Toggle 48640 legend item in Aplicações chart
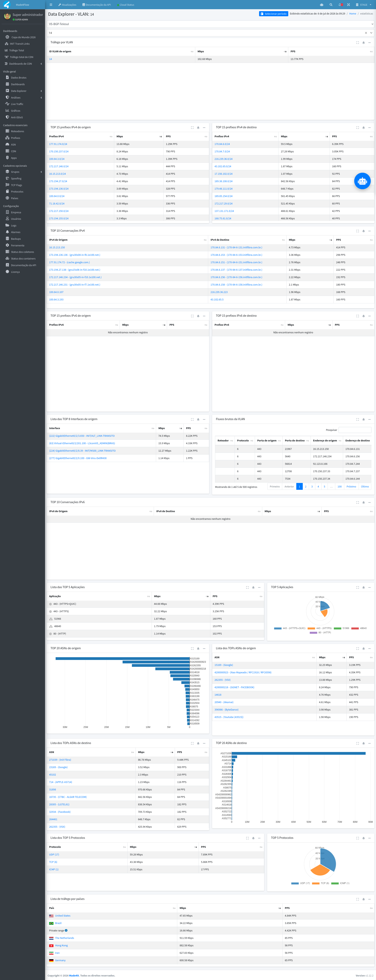Image resolution: width=376 pixels, height=980 pixels. pyautogui.click(x=359, y=628)
